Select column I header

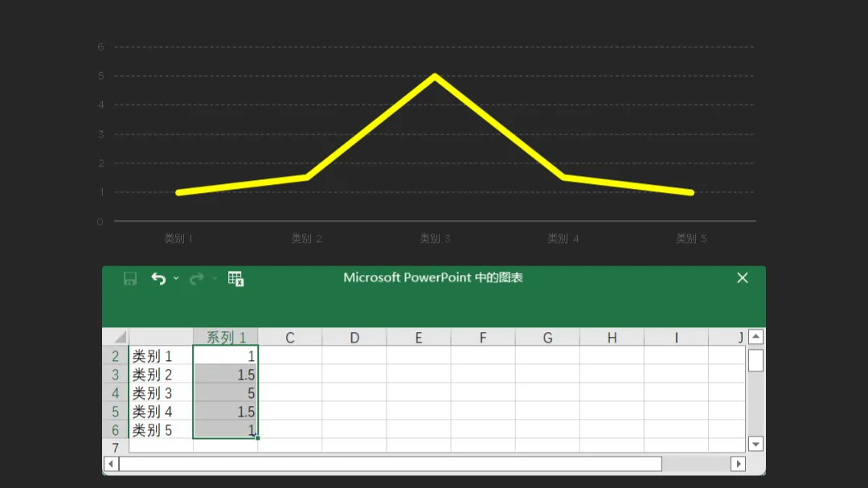(676, 337)
